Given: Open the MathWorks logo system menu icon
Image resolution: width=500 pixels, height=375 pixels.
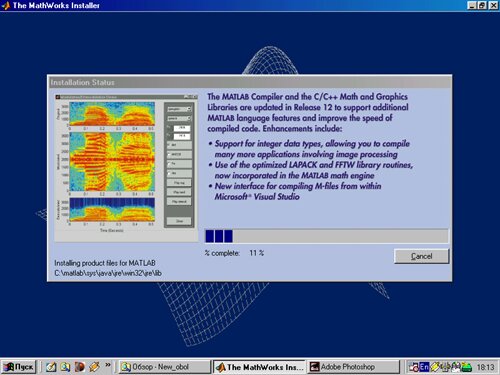Looking at the screenshot, I should [6, 5].
